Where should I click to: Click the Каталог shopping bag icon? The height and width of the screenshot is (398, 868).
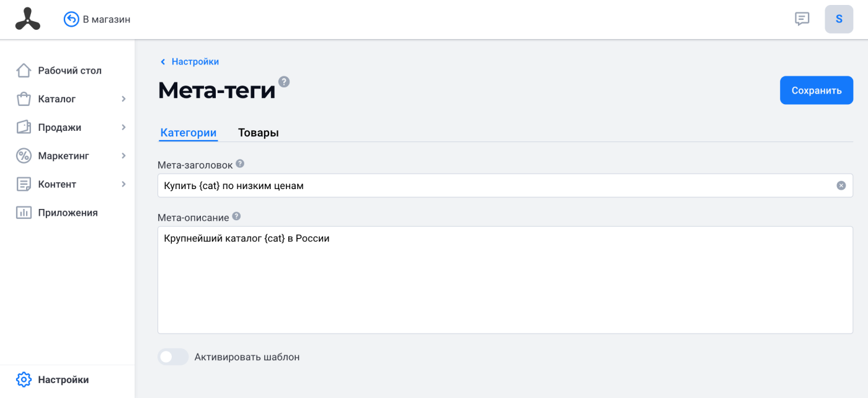click(x=24, y=99)
